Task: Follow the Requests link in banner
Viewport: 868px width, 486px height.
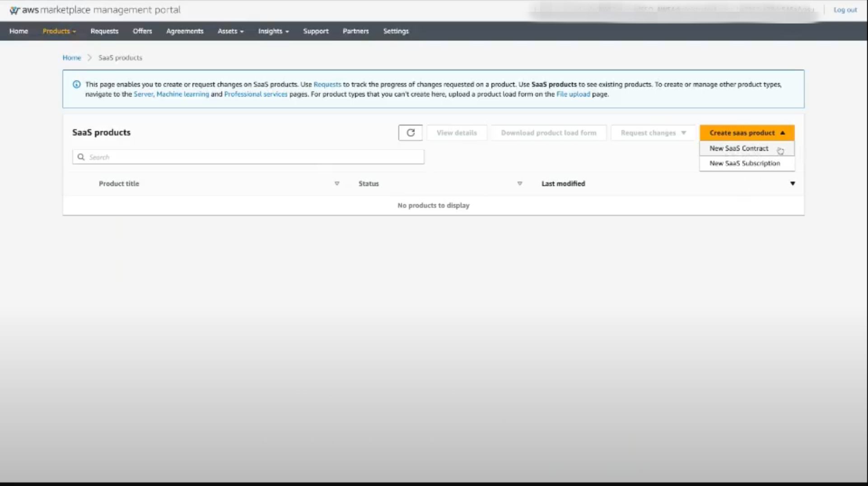Action: pos(327,84)
